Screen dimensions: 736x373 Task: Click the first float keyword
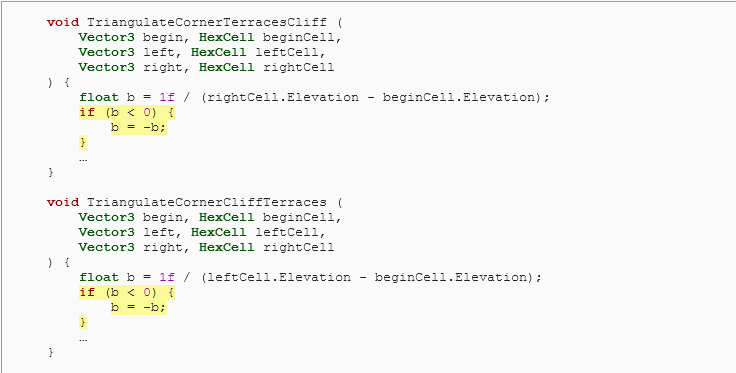tap(99, 97)
